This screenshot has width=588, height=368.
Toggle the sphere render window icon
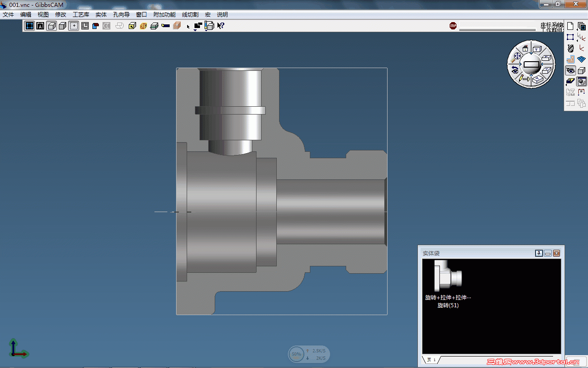[x=582, y=81]
